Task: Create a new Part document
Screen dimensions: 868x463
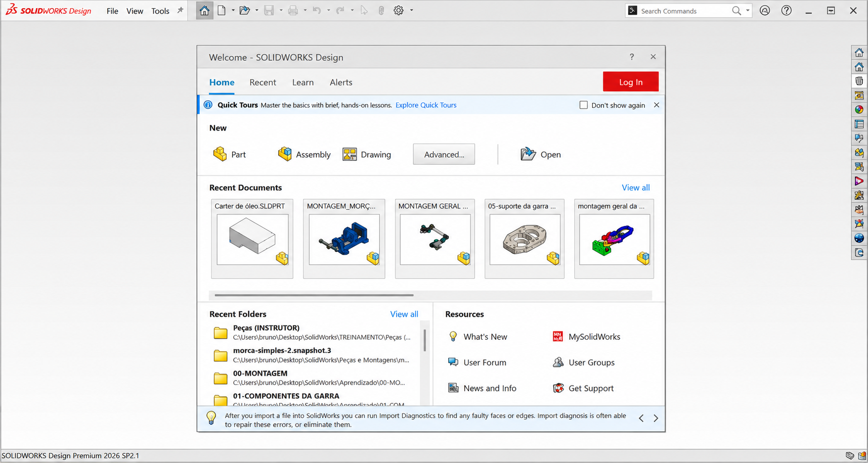Action: (x=229, y=154)
